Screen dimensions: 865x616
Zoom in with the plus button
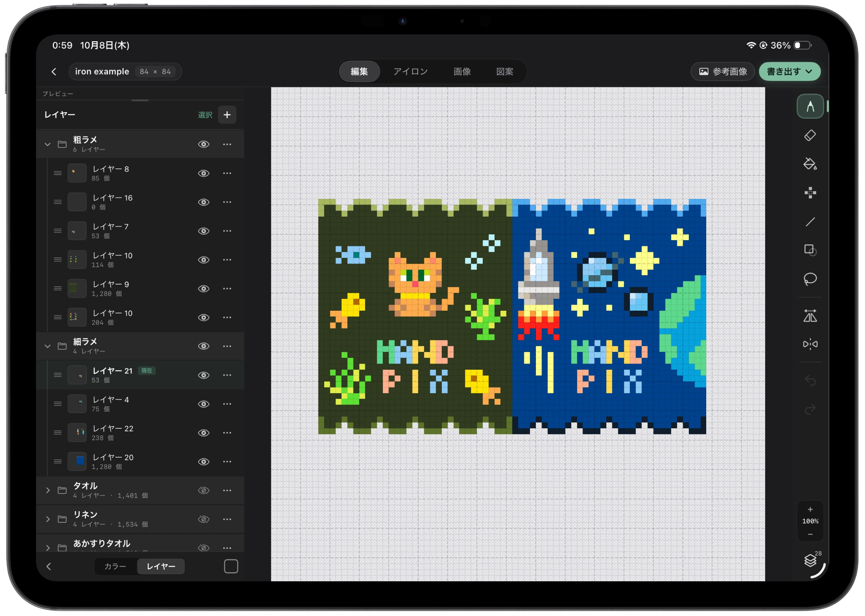click(810, 509)
